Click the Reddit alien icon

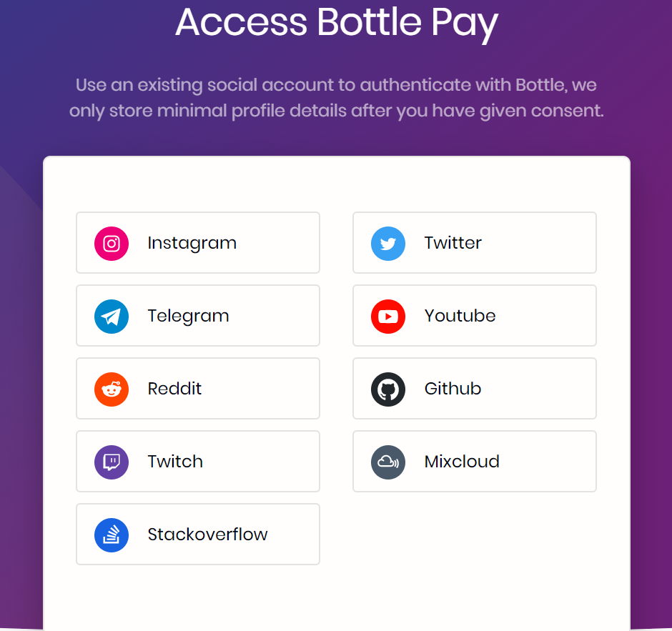(x=112, y=389)
